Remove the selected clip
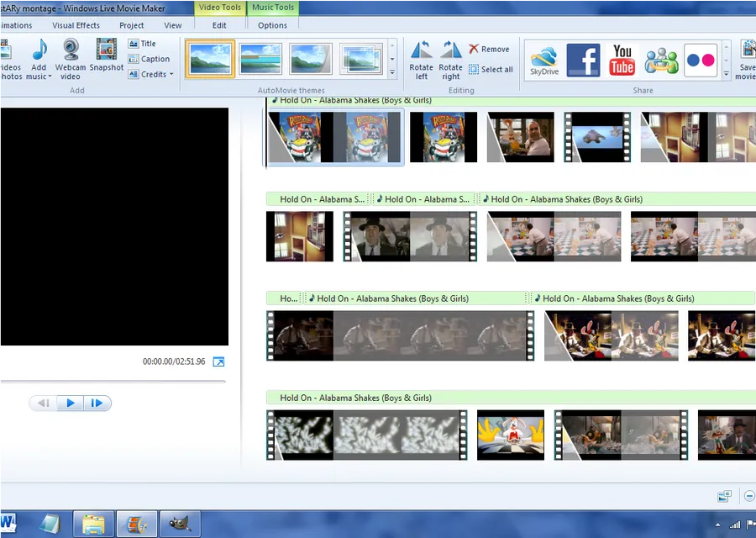The image size is (756, 538). click(x=489, y=50)
